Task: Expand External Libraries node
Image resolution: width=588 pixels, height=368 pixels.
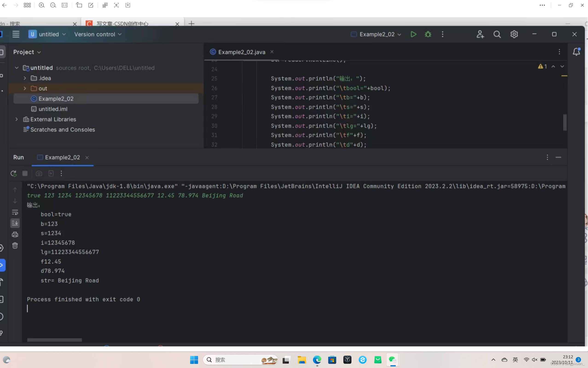Action: click(x=17, y=119)
